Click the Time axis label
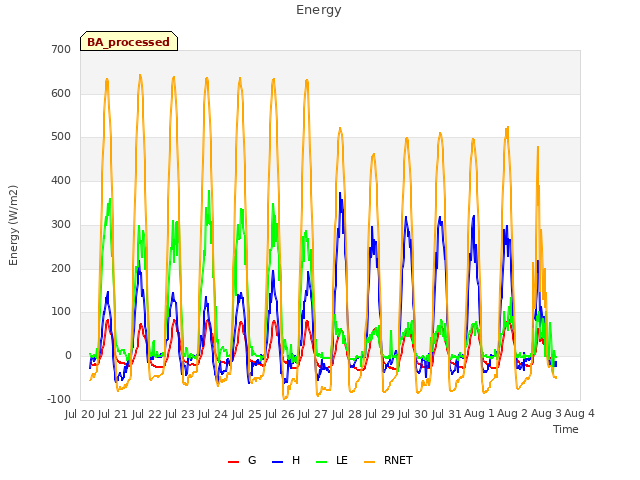The image size is (640, 480). pos(566,429)
